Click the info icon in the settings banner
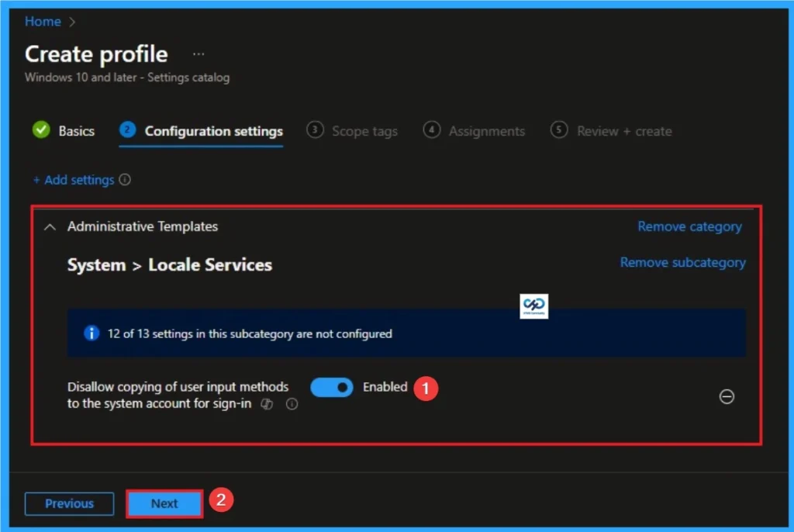 coord(91,333)
